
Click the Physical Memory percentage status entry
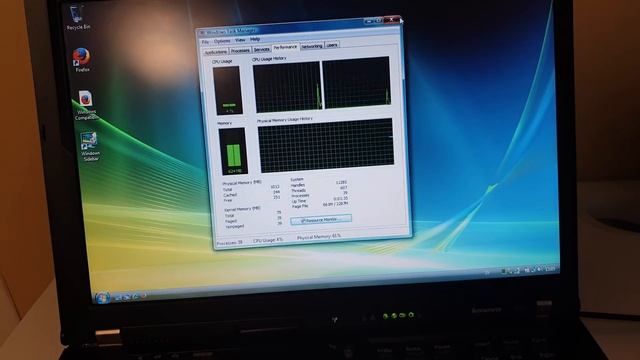click(319, 237)
